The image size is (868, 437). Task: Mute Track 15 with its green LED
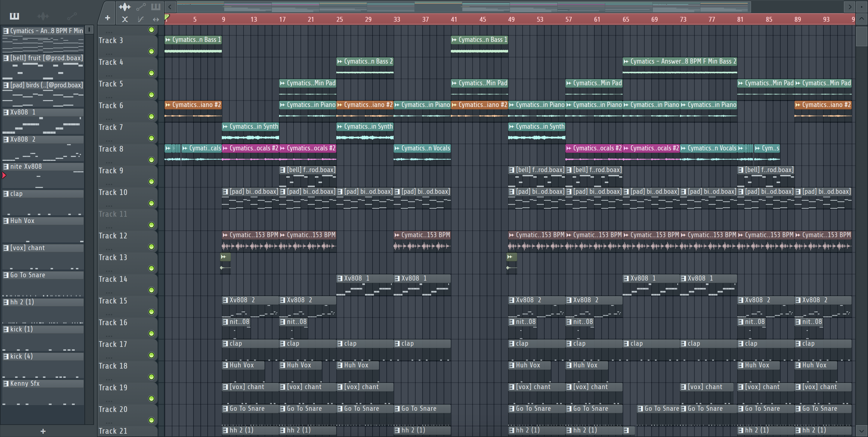point(152,312)
